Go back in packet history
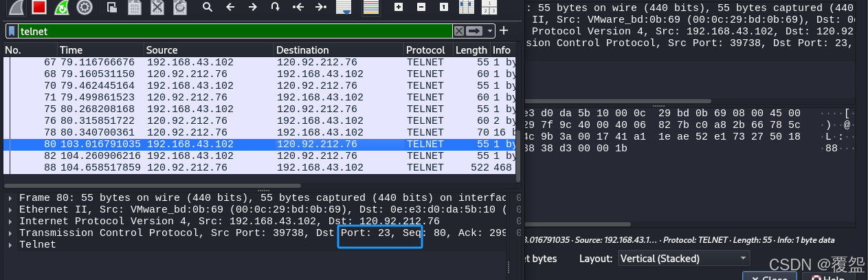Screen dimensions: 868x280 (x=230, y=7)
